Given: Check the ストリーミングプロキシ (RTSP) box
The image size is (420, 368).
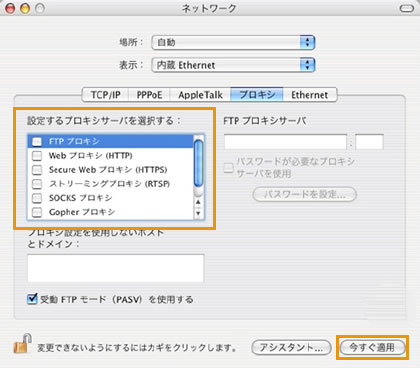Looking at the screenshot, I should coord(37,184).
